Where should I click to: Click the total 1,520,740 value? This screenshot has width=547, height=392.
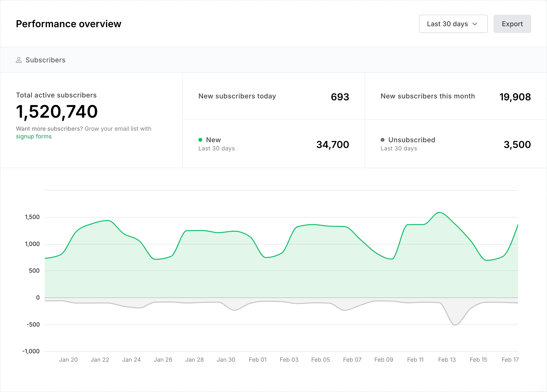point(57,112)
